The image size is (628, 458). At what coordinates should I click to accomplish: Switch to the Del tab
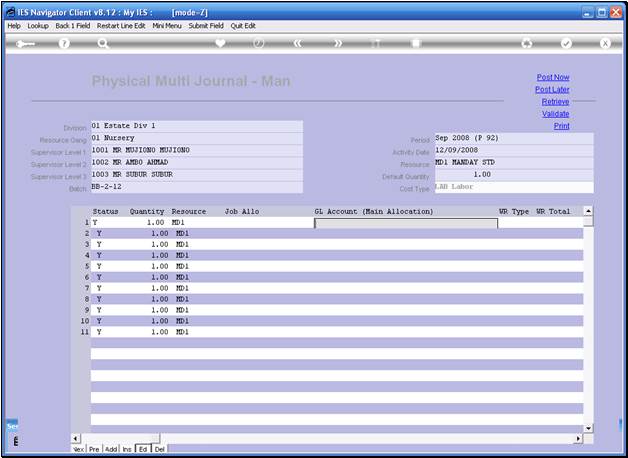(x=159, y=449)
